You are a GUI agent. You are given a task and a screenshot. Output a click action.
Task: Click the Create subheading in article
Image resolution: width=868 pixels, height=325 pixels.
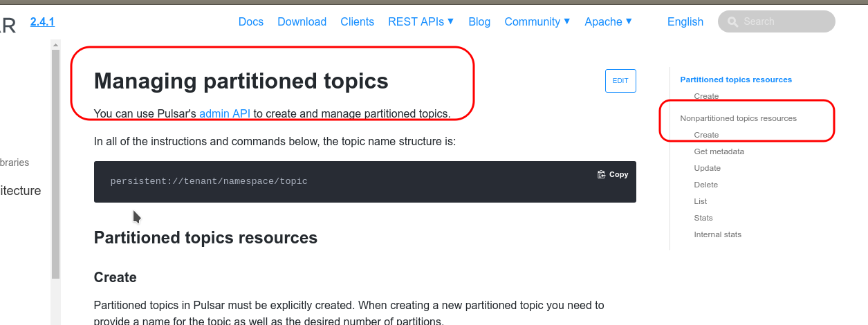pyautogui.click(x=115, y=277)
